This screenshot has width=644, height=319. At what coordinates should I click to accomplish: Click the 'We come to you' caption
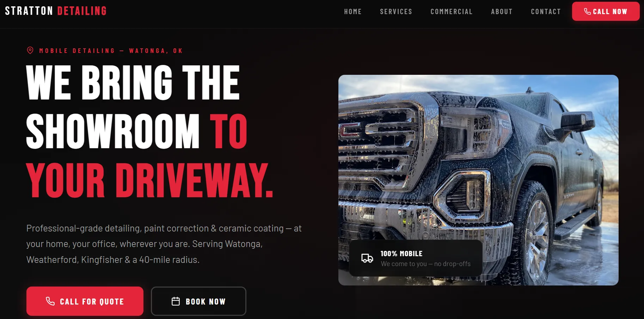coord(425,264)
